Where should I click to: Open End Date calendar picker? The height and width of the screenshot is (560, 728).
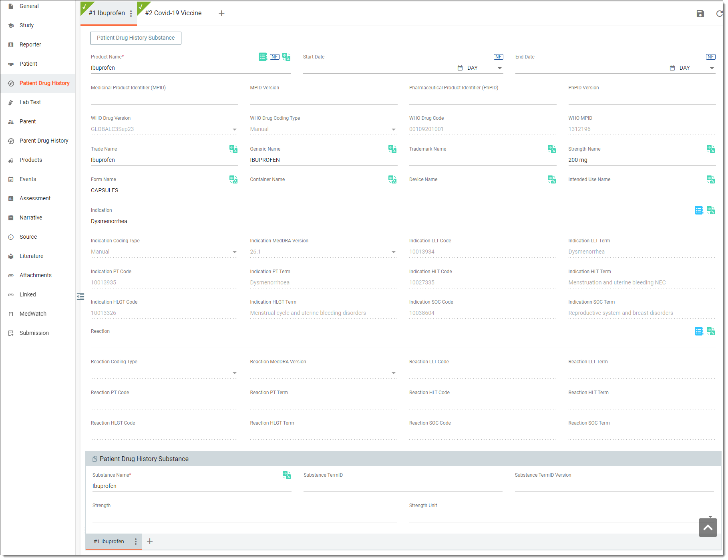click(x=672, y=68)
